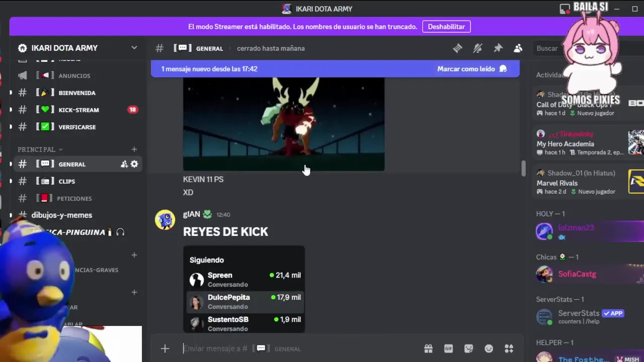Open pinned messages pin icon
This screenshot has height=362, width=644.
(x=498, y=48)
